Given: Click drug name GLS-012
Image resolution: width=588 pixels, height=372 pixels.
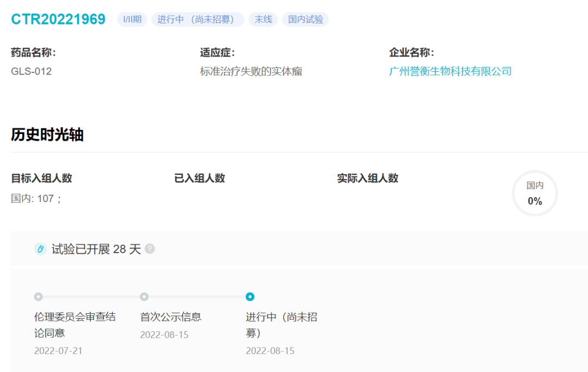Looking at the screenshot, I should [32, 71].
